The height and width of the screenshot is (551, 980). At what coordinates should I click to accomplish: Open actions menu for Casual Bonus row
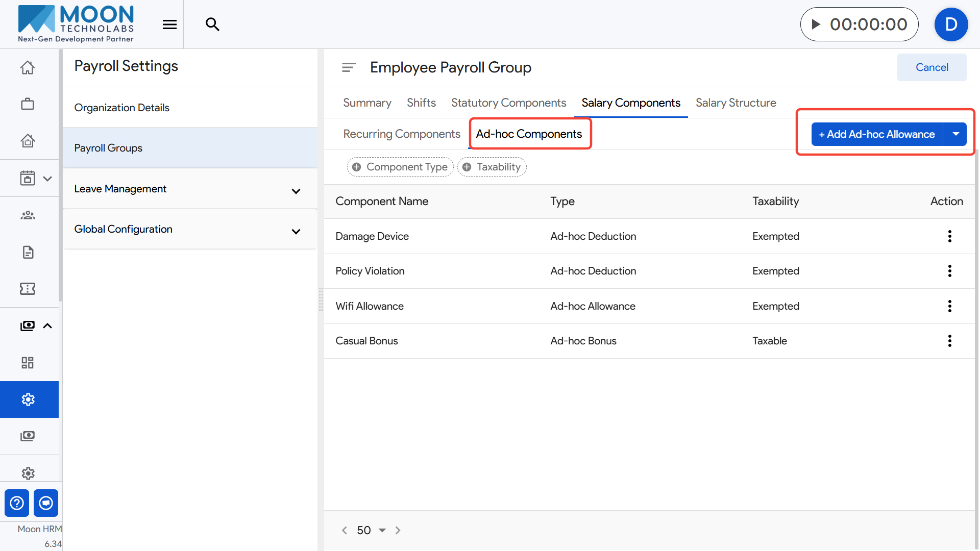[x=949, y=341]
